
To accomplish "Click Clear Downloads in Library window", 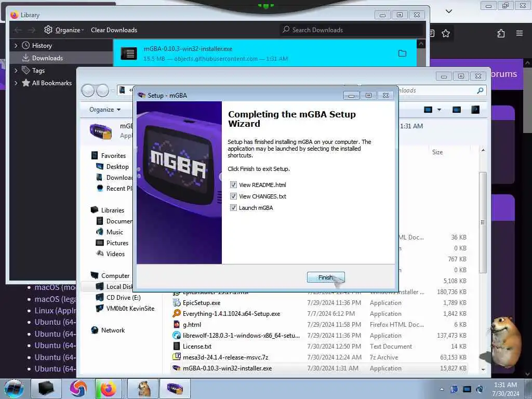I will 114,30.
